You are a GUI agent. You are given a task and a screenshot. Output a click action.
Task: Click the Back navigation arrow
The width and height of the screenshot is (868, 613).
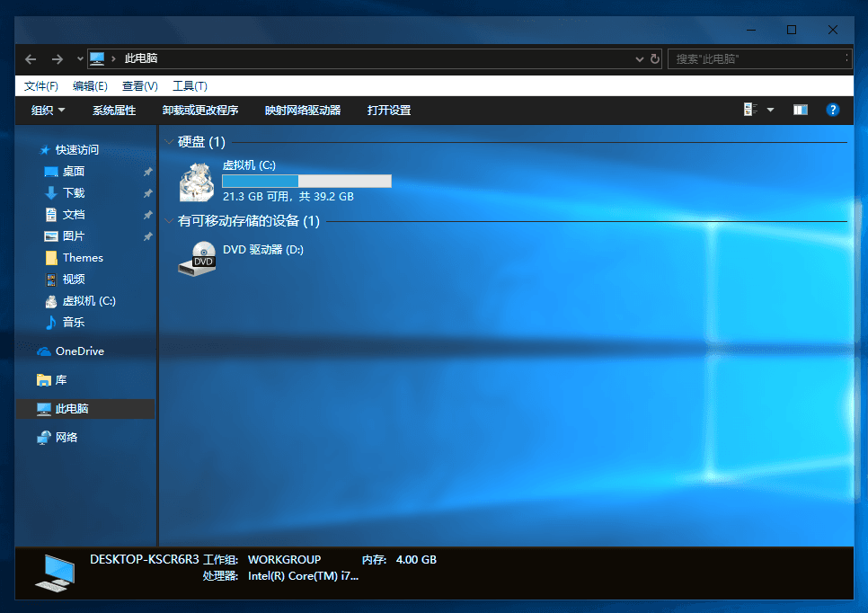(x=31, y=58)
